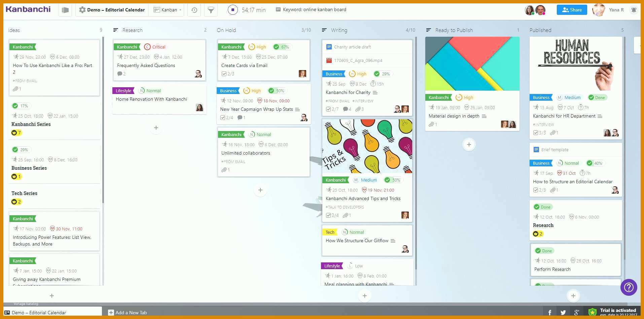Image resolution: width=644 pixels, height=319 pixels.
Task: Open the filter funnel icon
Action: click(x=211, y=10)
